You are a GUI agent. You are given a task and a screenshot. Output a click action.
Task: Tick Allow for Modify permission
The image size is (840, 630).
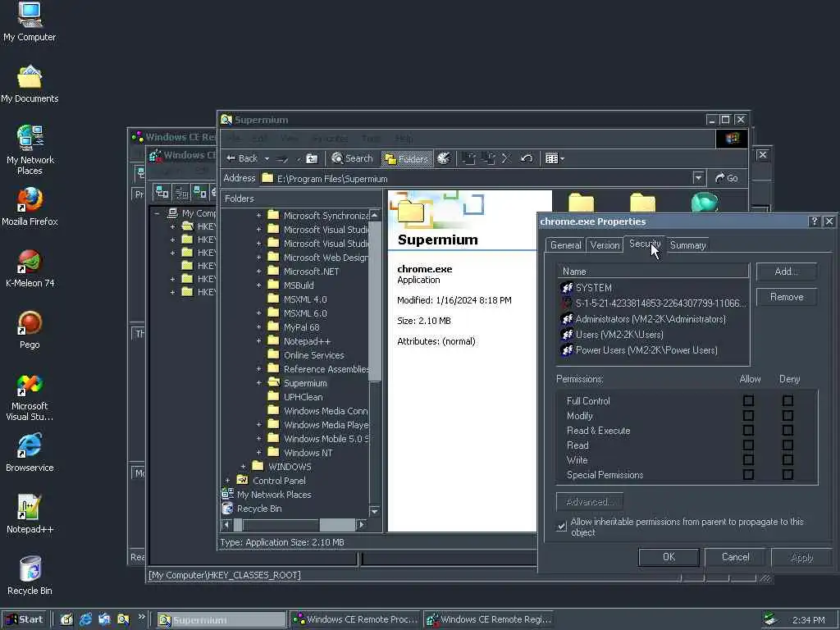(748, 416)
